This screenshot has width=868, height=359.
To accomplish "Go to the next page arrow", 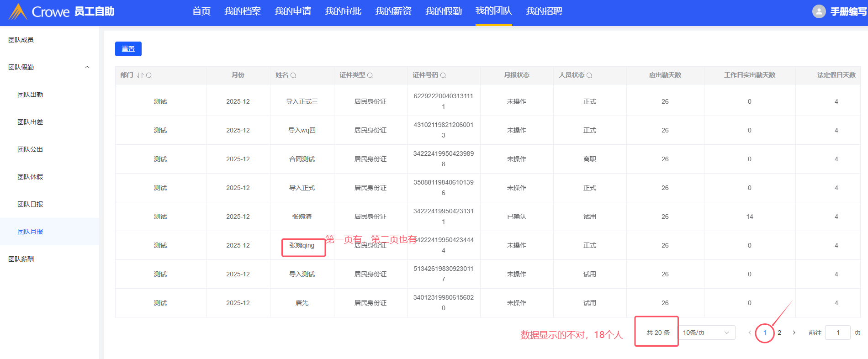I will tap(794, 333).
